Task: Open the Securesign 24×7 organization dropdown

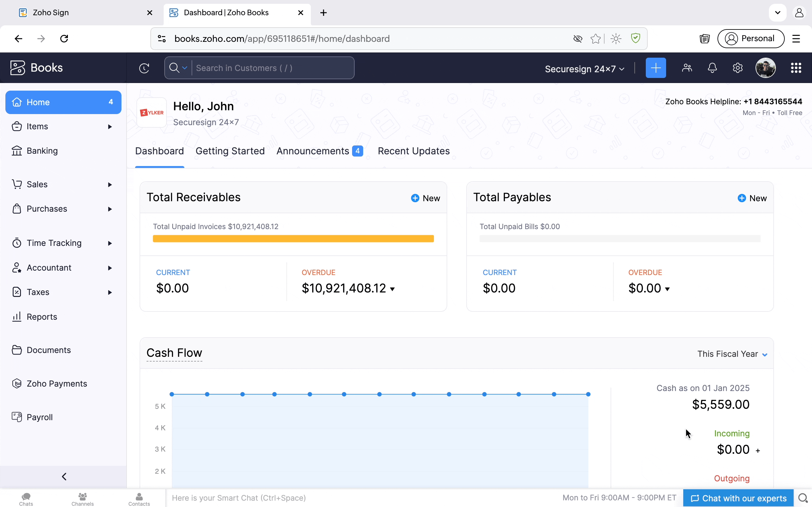Action: pos(584,69)
